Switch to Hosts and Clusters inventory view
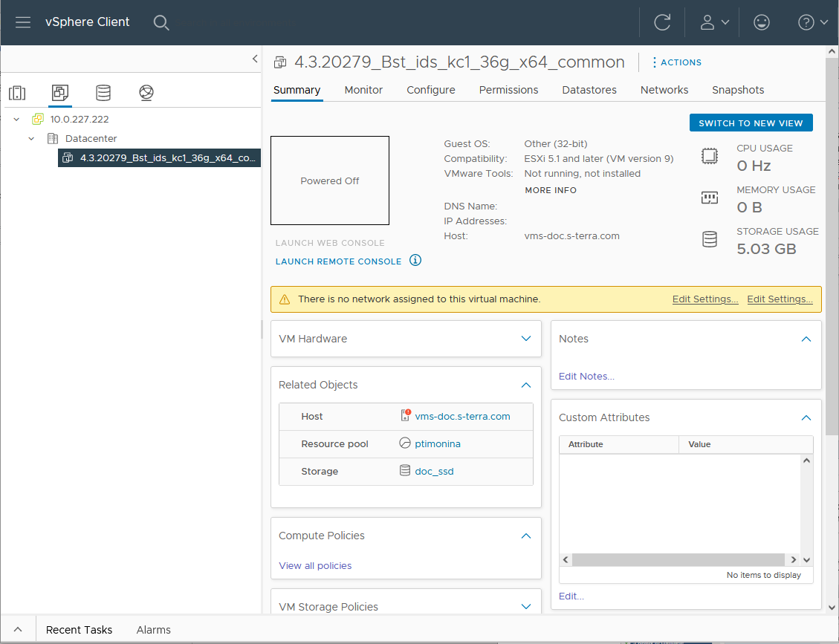Image resolution: width=839 pixels, height=644 pixels. point(17,93)
